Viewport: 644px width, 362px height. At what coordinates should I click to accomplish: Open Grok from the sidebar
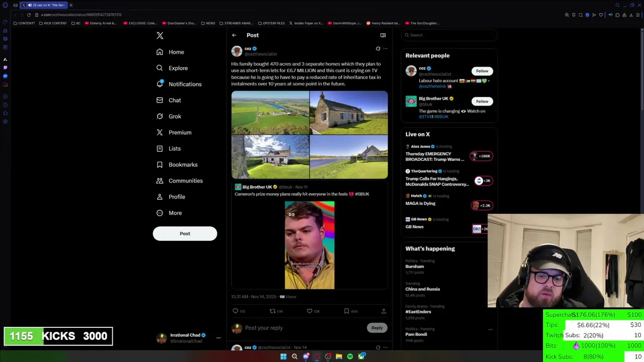[168, 116]
